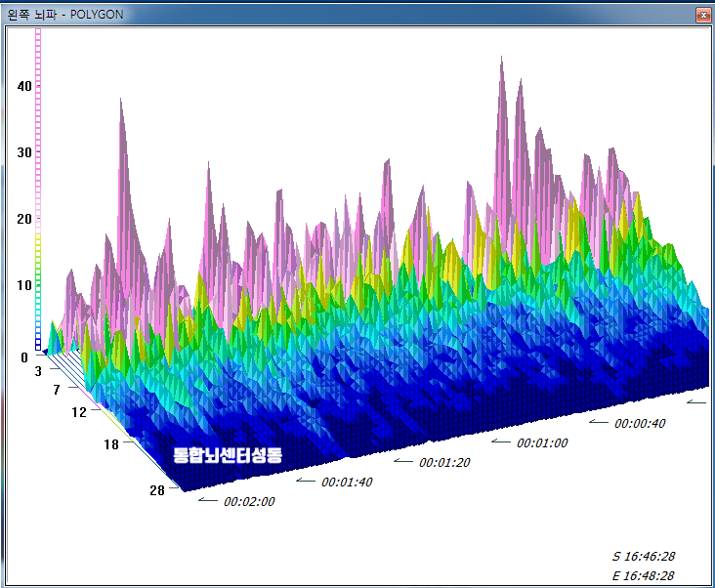Click the arrow next to 00:01:00

click(500, 441)
